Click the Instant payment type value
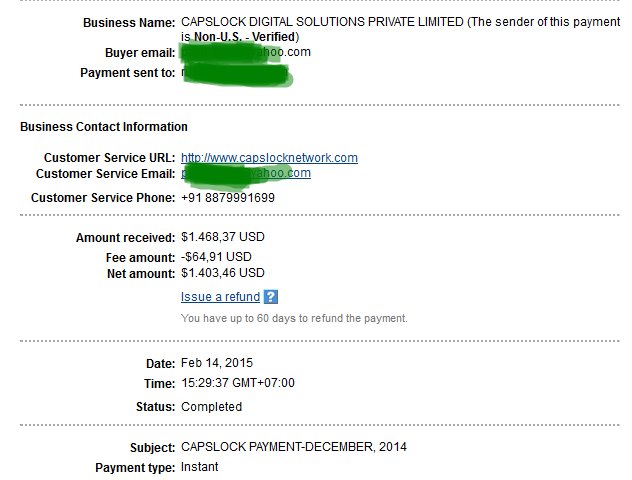632x480 pixels. tap(200, 467)
